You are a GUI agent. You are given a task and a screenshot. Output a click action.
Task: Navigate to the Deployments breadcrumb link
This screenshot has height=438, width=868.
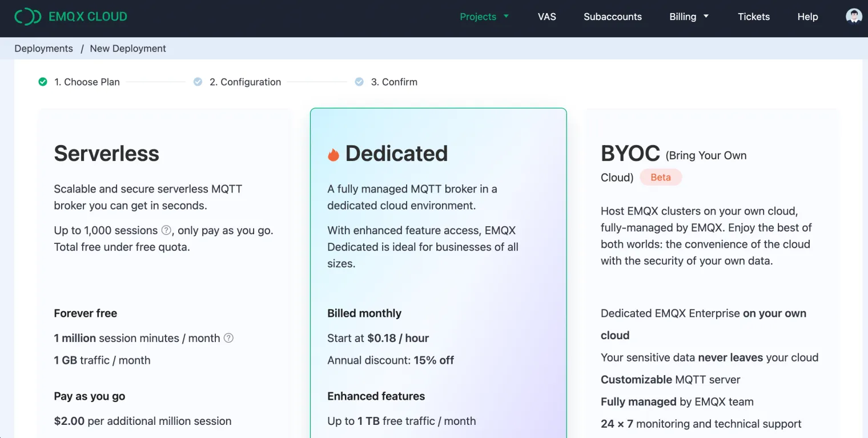click(43, 49)
